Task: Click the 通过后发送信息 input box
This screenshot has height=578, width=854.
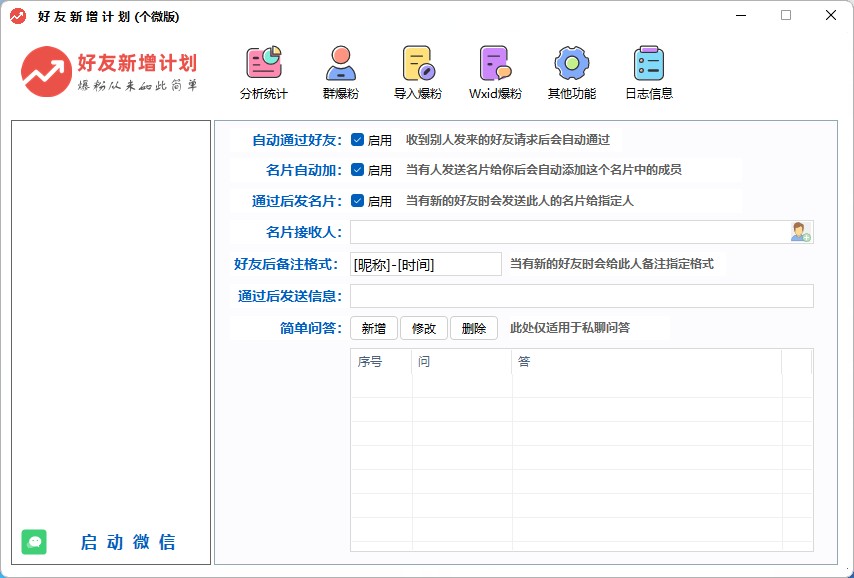Action: [x=581, y=296]
